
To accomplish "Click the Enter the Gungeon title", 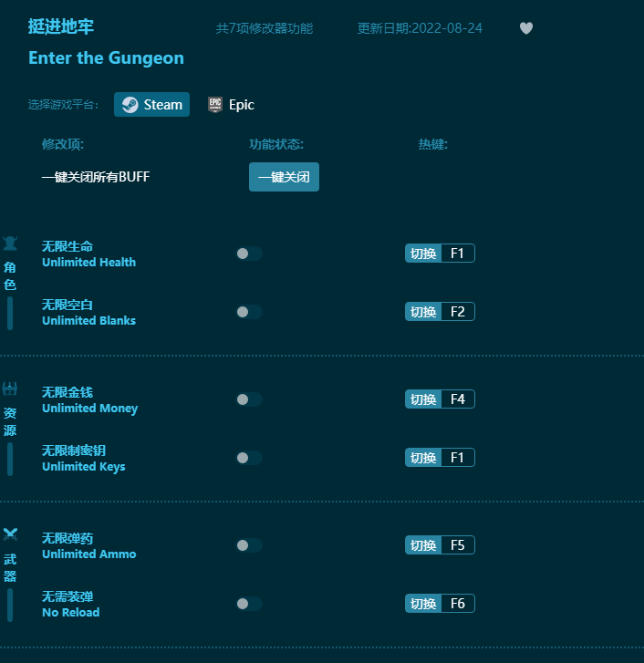I will pos(106,58).
